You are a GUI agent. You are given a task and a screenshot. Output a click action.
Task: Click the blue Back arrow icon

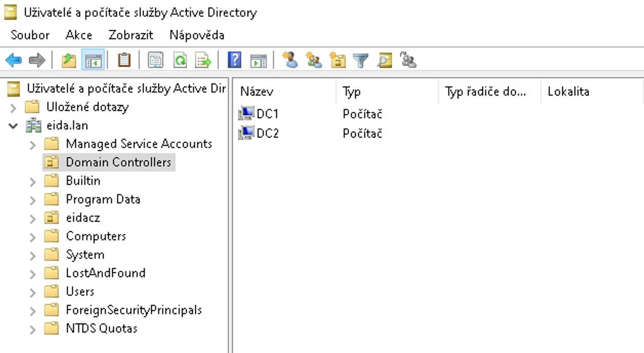click(x=14, y=61)
